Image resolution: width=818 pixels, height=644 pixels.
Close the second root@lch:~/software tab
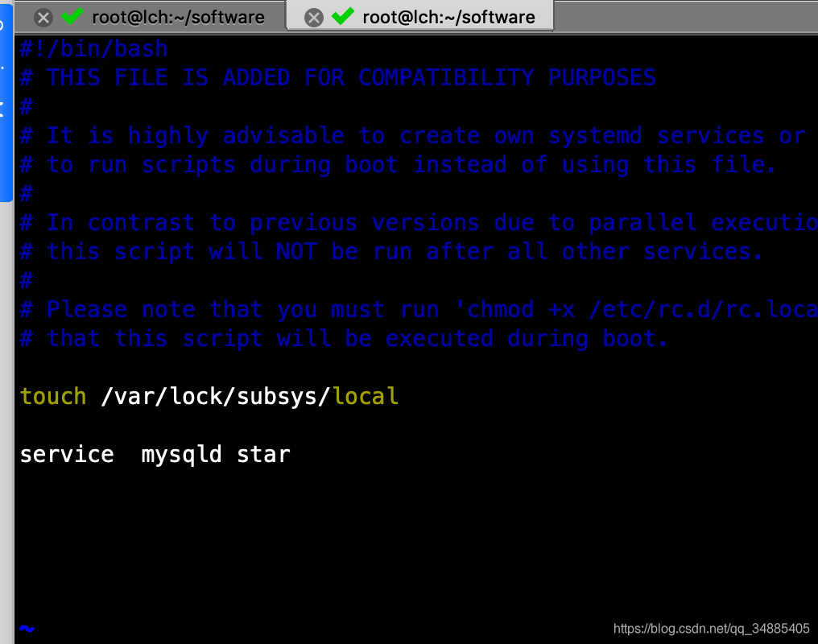pos(313,18)
